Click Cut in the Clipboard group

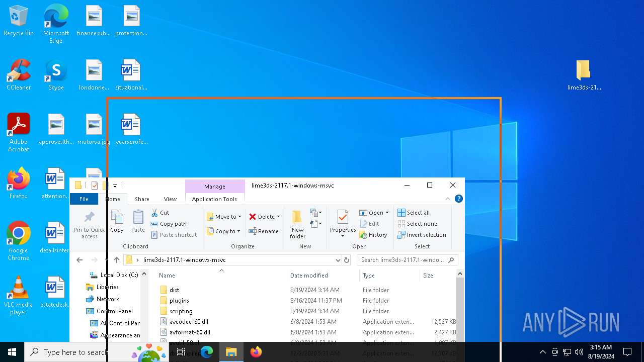coord(160,213)
